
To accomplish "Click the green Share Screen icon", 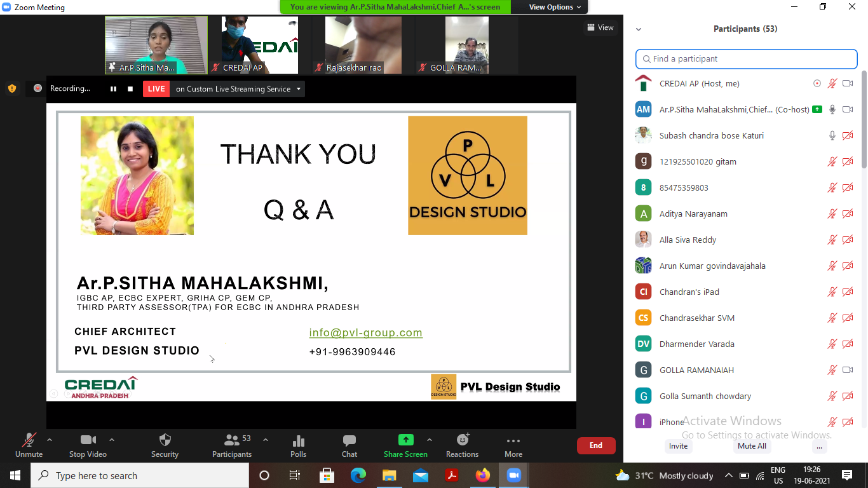I will tap(405, 440).
